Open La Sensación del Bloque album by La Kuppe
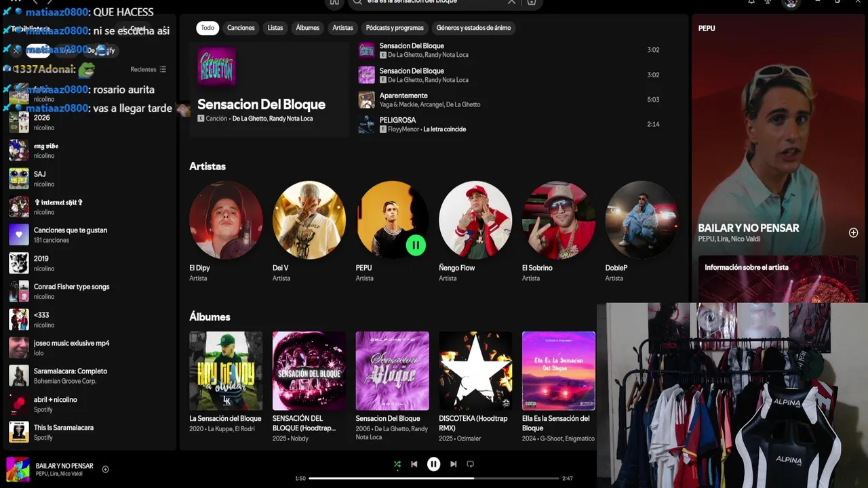Screen dimensions: 868x488 (x=226, y=371)
